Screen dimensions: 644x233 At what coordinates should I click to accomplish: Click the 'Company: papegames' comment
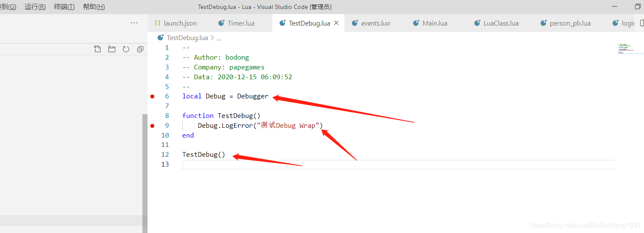(223, 67)
